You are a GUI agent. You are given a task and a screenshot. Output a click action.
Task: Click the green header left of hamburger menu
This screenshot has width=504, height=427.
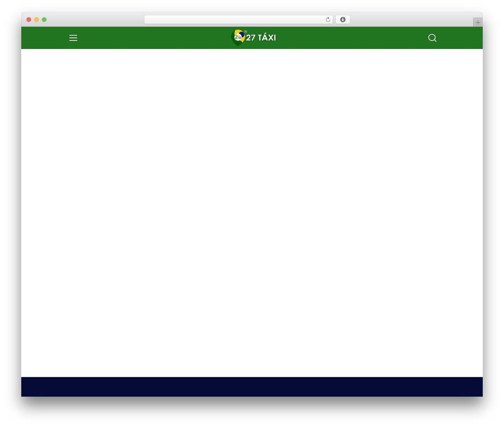[x=45, y=38]
